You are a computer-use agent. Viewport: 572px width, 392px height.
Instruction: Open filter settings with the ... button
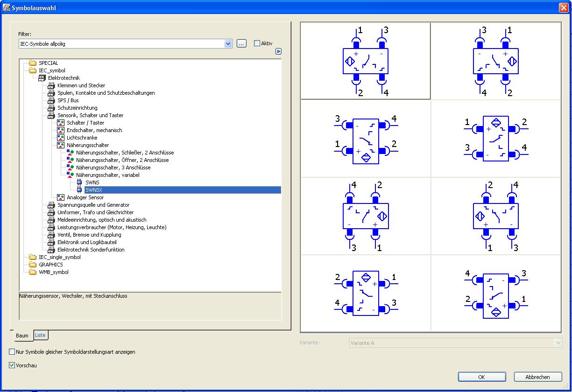tap(241, 43)
